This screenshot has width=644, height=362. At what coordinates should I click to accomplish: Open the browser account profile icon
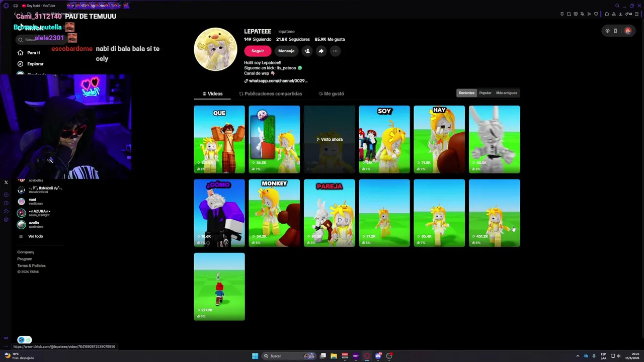pyautogui.click(x=613, y=14)
